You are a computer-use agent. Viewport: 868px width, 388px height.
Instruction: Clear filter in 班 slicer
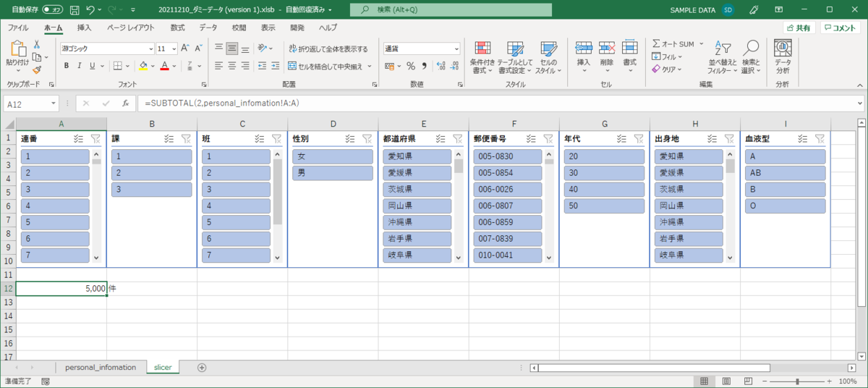click(x=277, y=138)
